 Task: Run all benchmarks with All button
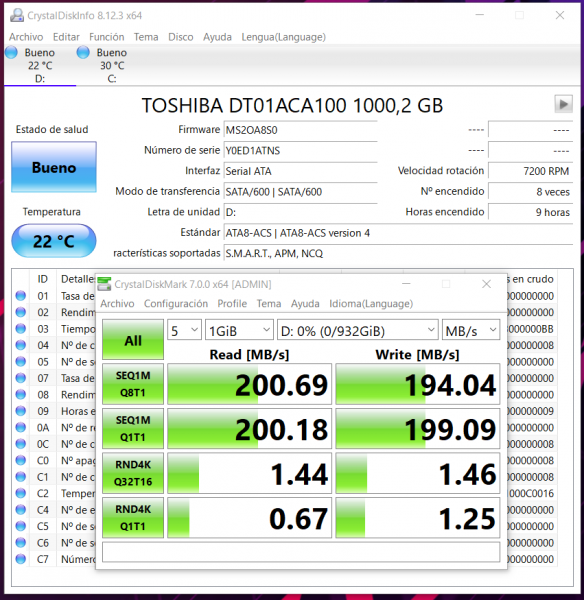tap(133, 340)
